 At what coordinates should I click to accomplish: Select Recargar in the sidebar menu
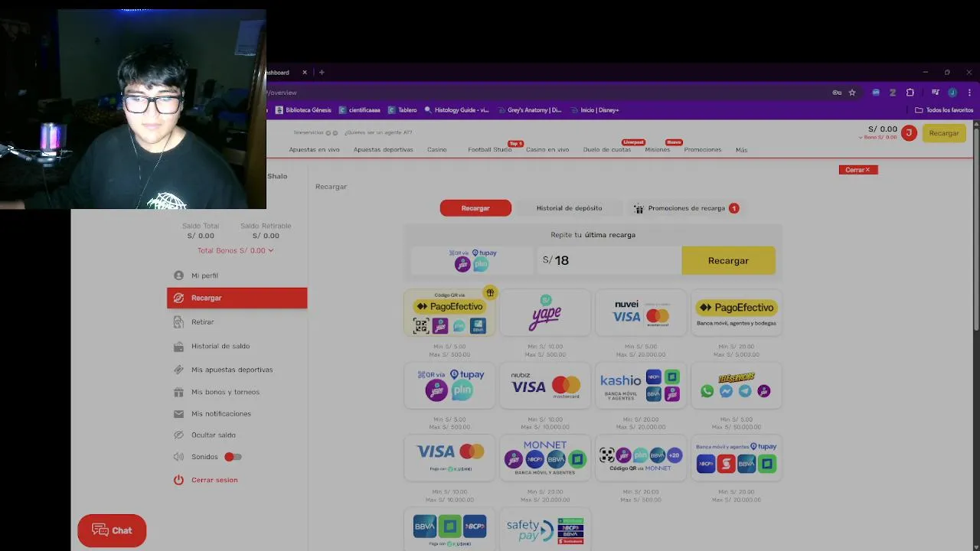tap(237, 298)
